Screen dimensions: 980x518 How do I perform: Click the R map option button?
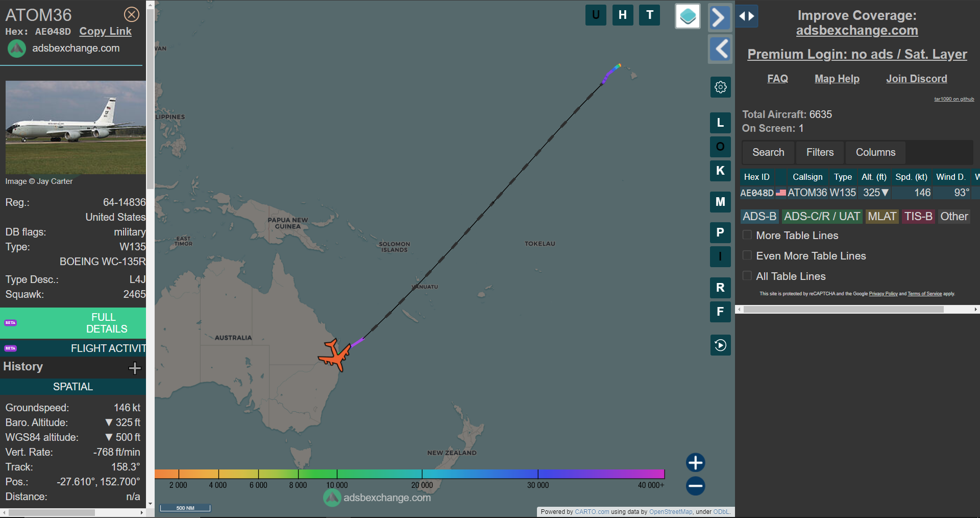coord(720,288)
